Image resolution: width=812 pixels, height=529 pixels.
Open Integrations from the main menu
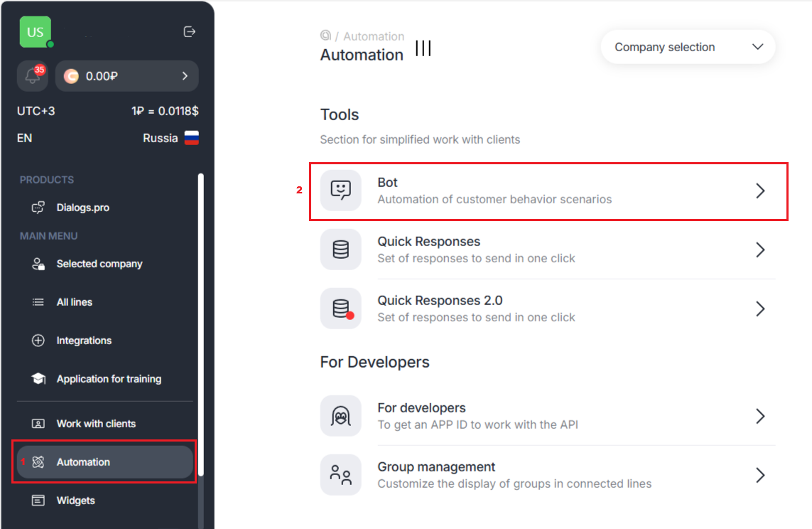[84, 341]
